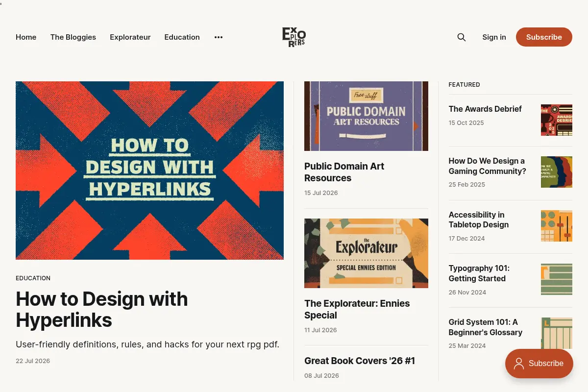
Task: Open Education nav item
Action: click(182, 37)
